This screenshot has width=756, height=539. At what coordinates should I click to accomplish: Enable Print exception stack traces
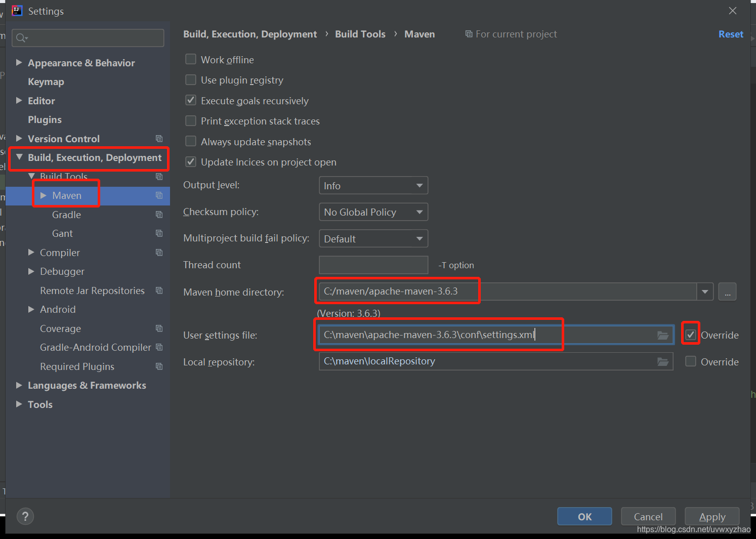click(x=191, y=121)
